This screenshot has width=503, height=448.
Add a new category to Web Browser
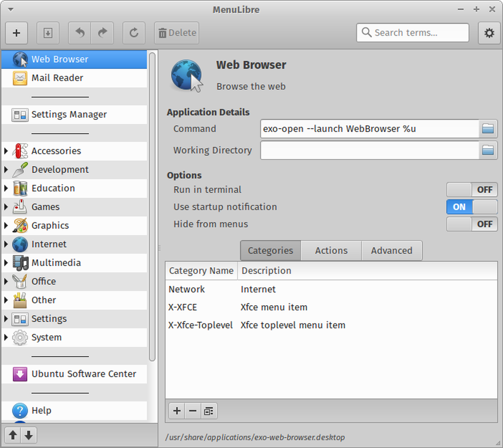pos(176,411)
